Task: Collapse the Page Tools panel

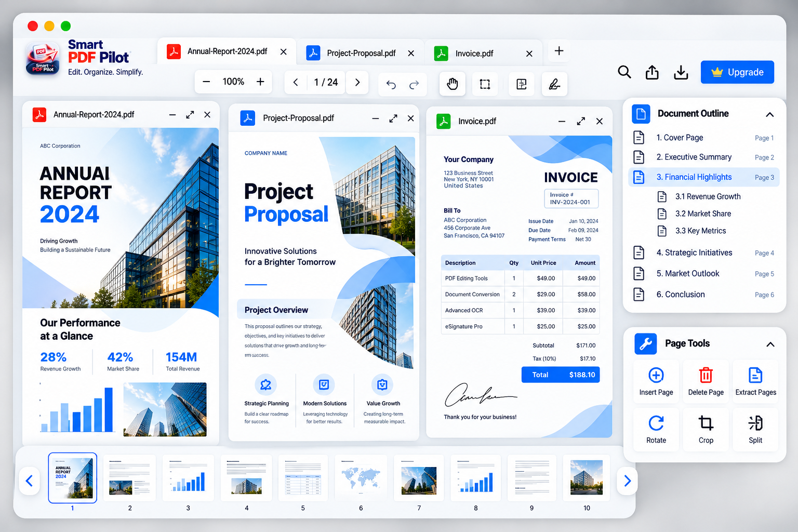Action: pyautogui.click(x=770, y=344)
